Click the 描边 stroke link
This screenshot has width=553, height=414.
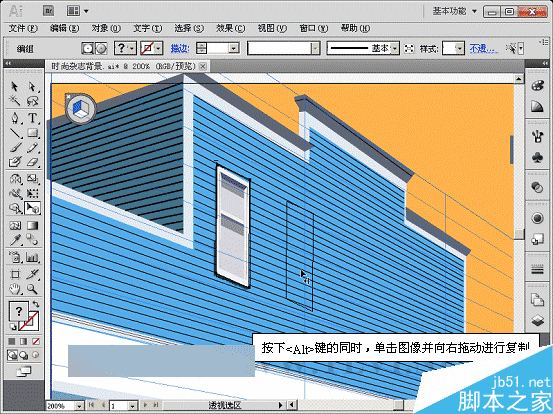[180, 48]
